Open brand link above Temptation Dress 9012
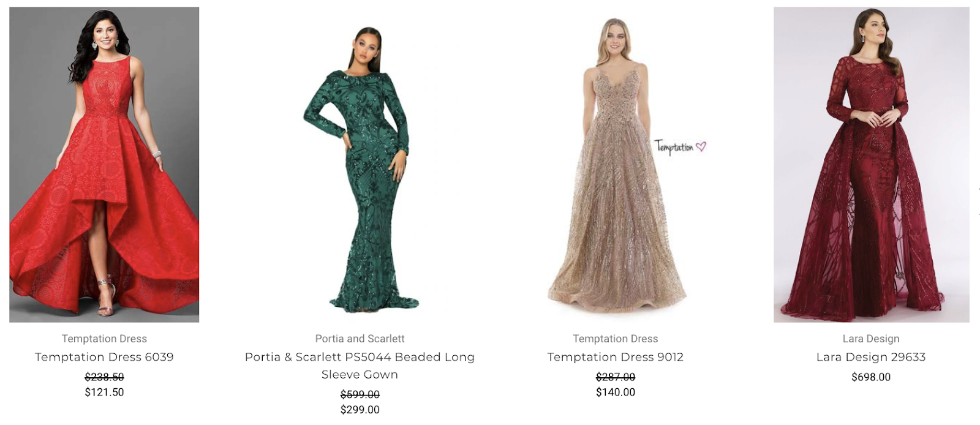 [x=616, y=339]
